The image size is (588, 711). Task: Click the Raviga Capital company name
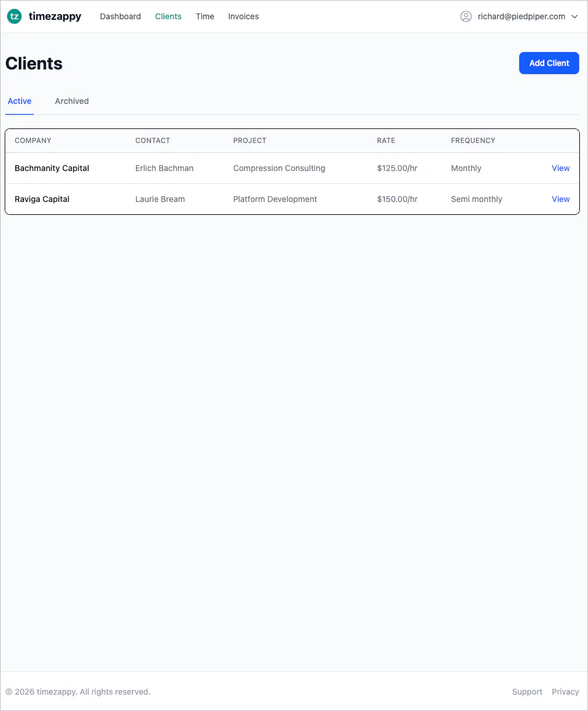click(42, 199)
